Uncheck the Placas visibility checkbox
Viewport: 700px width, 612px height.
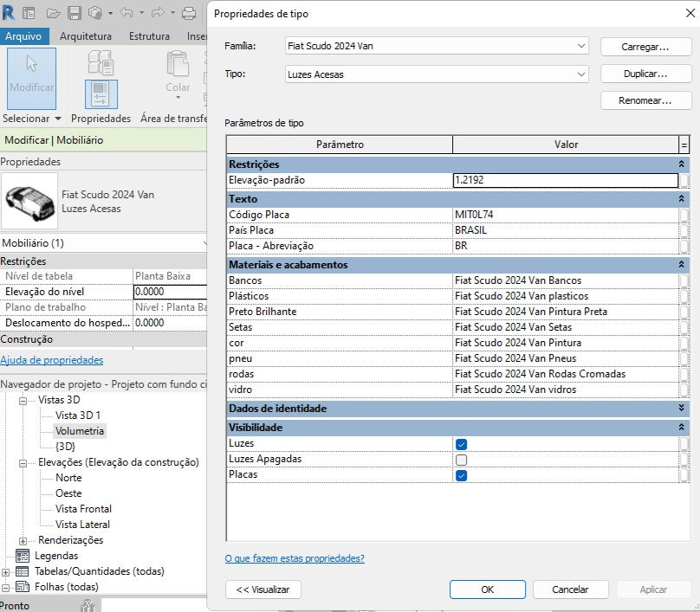(x=461, y=475)
